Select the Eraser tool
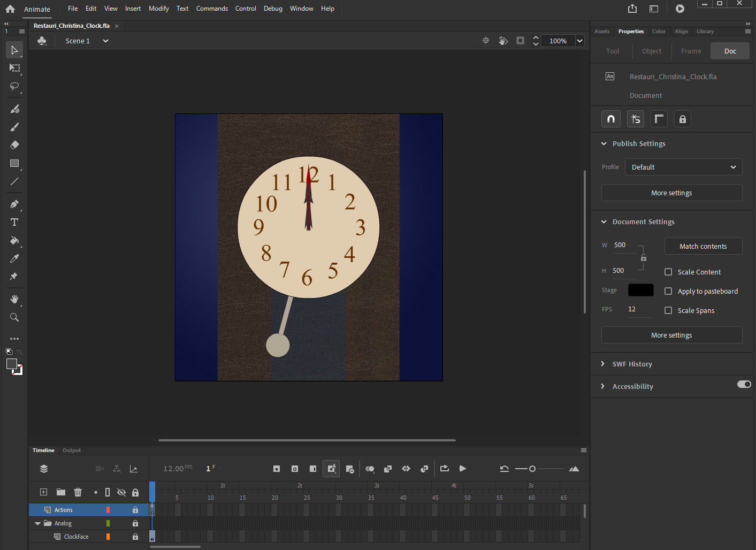 (14, 144)
